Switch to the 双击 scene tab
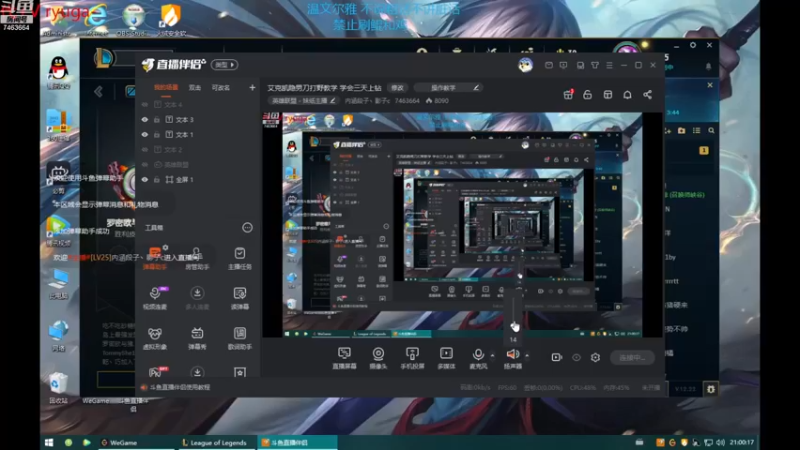The width and height of the screenshot is (800, 450). [194, 88]
